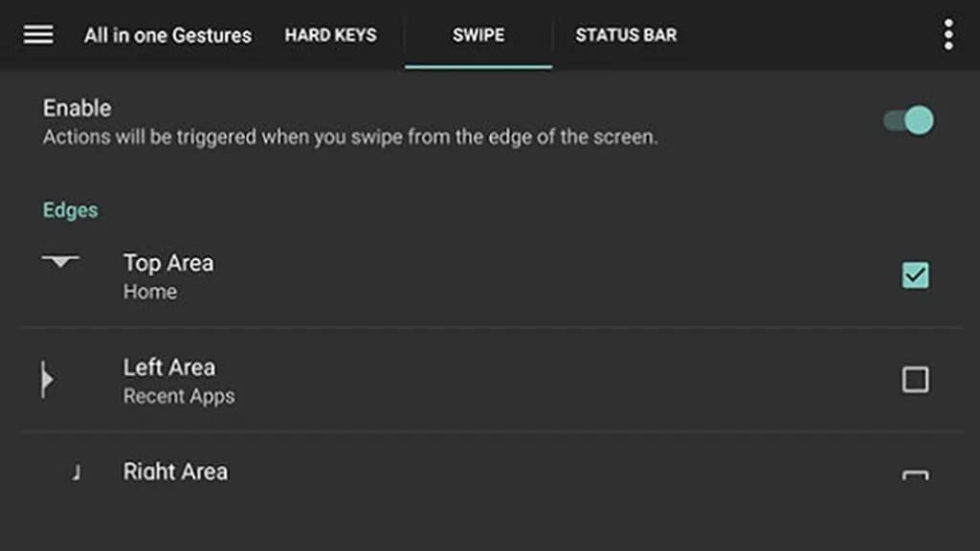Click the Edges section header

pos(71,210)
